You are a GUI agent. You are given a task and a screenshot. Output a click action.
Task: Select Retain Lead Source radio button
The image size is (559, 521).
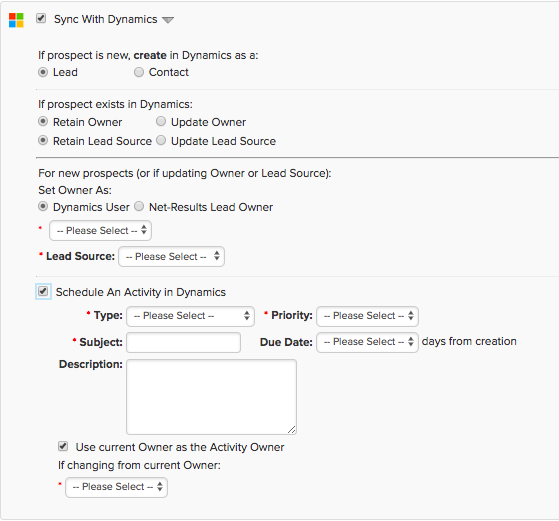(x=43, y=140)
